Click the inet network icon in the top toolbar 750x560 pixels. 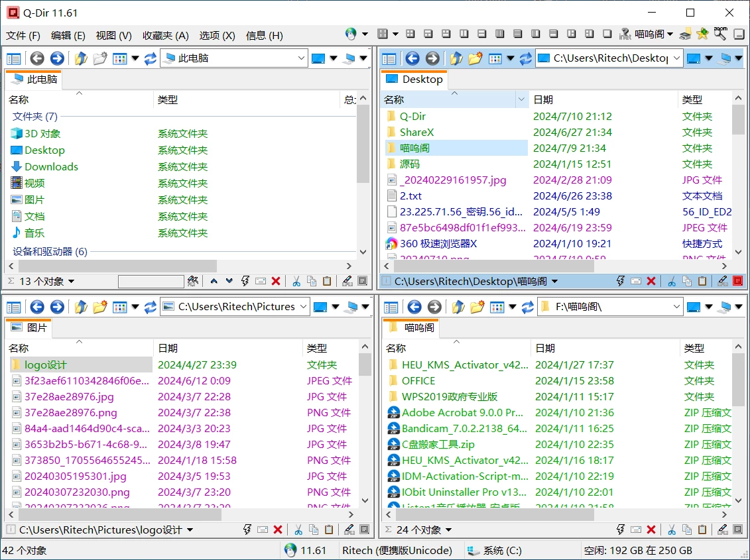[625, 34]
